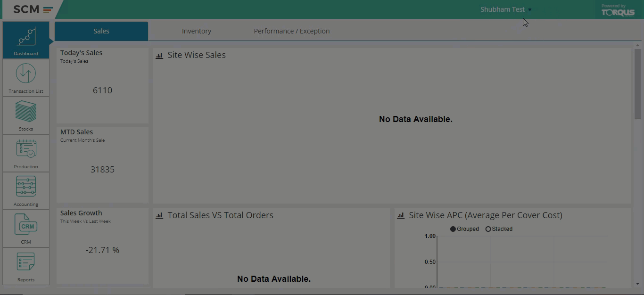Click the Total Sales VS Total Orders chart icon
The image size is (644, 295).
(x=159, y=216)
